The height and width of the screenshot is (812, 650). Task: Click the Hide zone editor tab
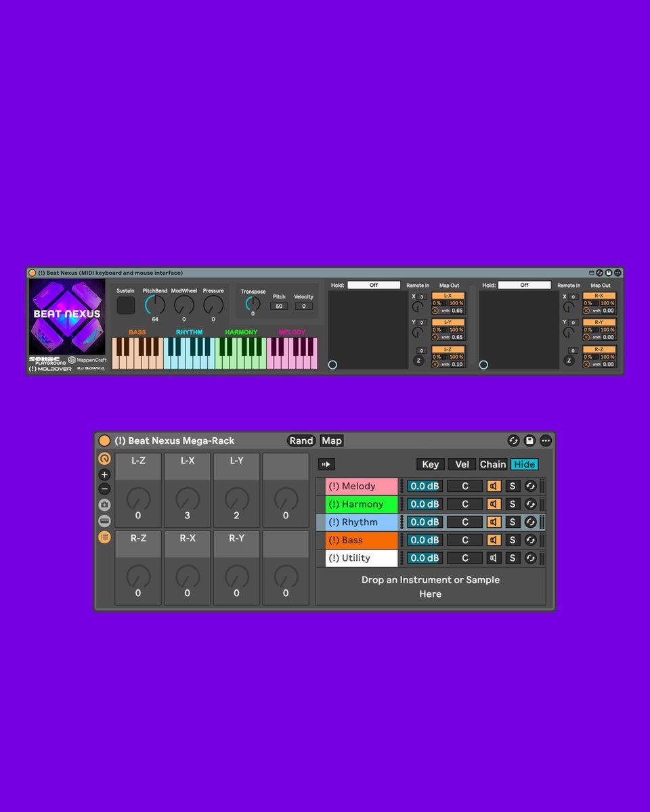point(525,464)
